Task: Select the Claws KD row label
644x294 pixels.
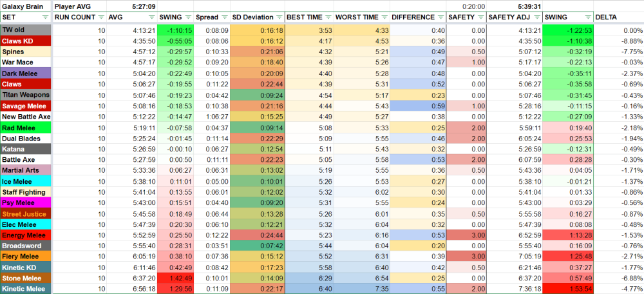Action: 26,40
